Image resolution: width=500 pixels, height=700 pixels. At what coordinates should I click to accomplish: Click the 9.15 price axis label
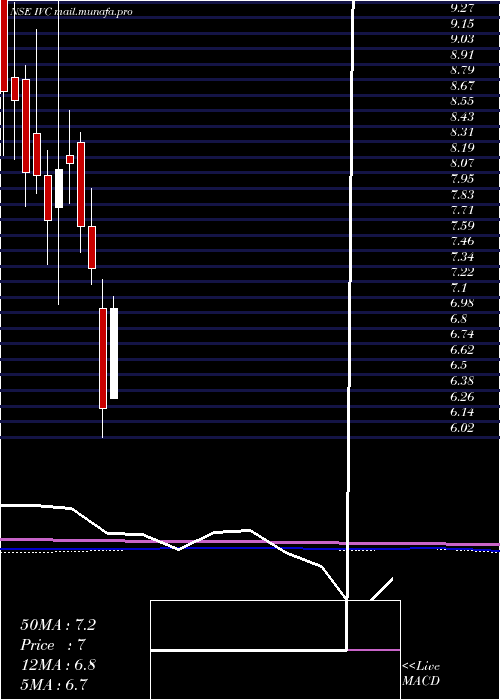pos(462,23)
